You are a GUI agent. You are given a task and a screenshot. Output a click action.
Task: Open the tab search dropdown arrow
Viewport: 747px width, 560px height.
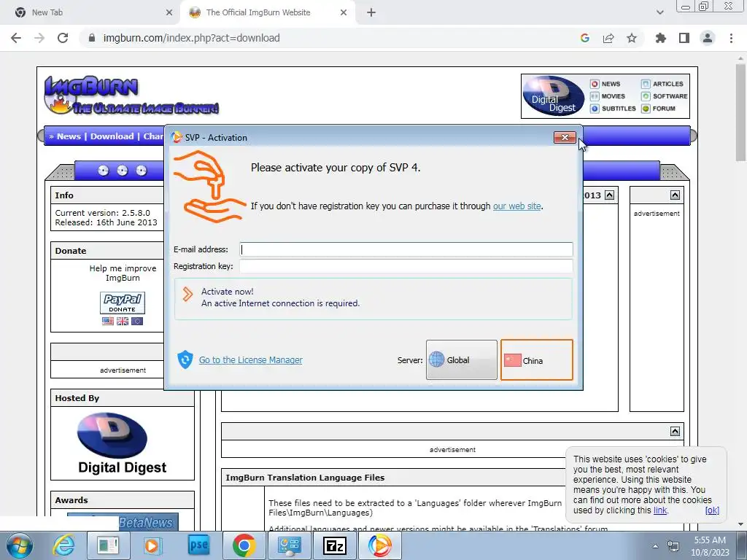point(659,12)
